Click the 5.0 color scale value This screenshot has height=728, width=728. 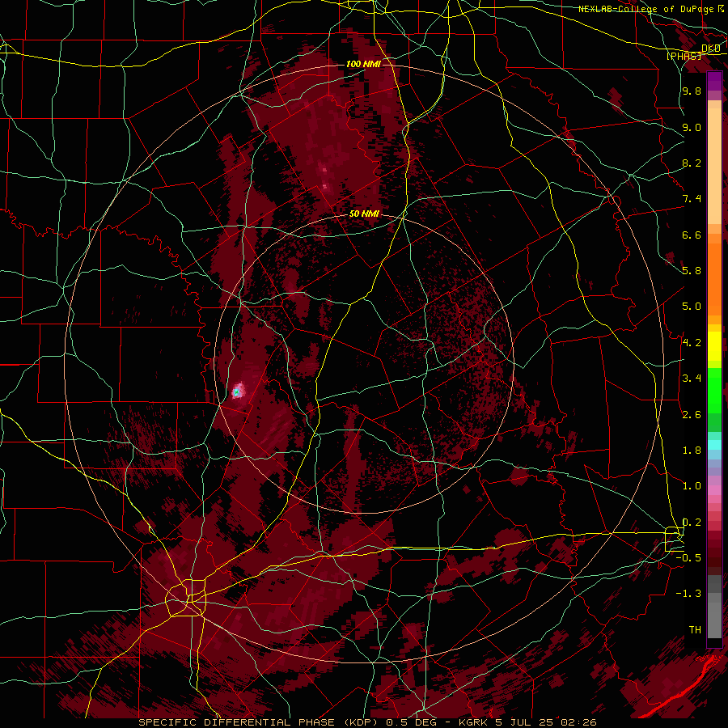coord(692,307)
